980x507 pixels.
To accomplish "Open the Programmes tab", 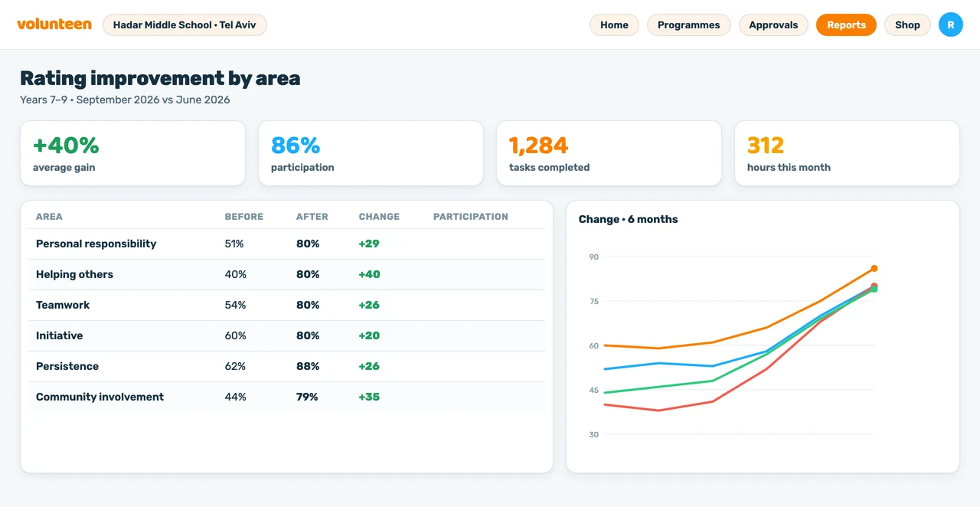I will tap(689, 25).
